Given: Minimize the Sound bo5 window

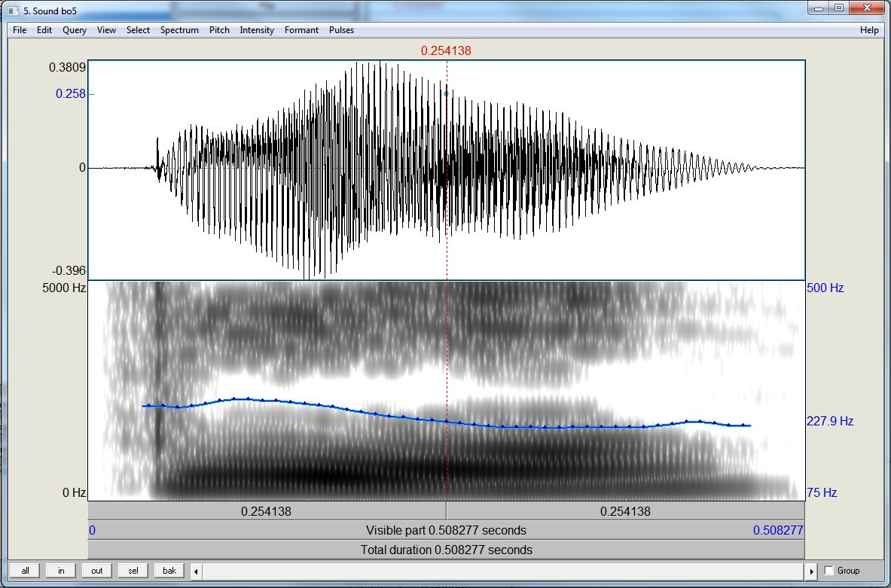Looking at the screenshot, I should 819,8.
